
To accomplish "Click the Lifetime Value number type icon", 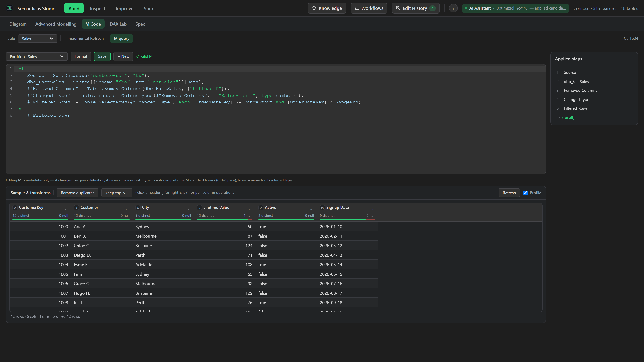I will pyautogui.click(x=199, y=208).
